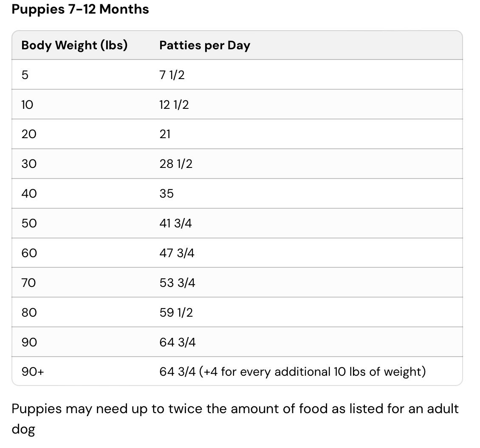Click the "90+" body weight cell
480x448 pixels.
(x=33, y=372)
